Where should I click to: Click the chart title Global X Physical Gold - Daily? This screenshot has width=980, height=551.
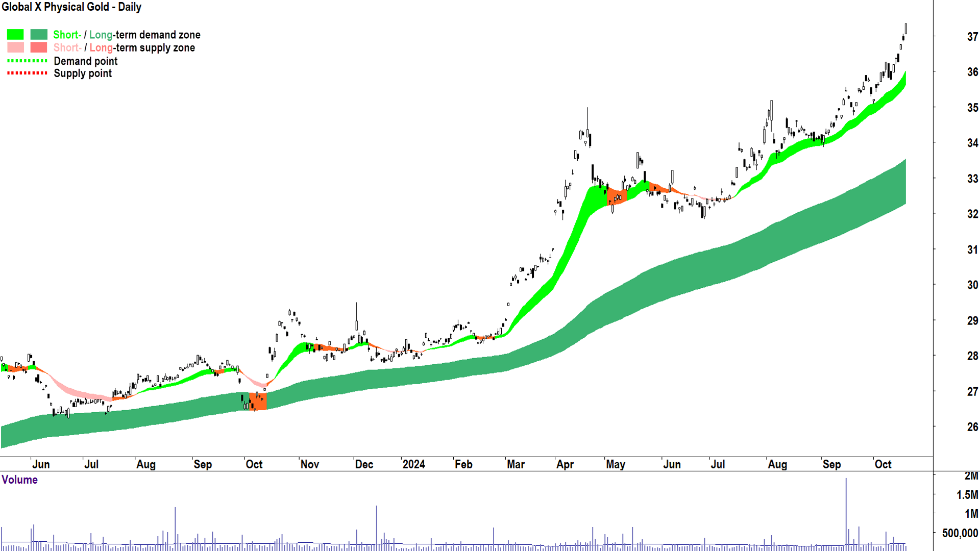(71, 7)
